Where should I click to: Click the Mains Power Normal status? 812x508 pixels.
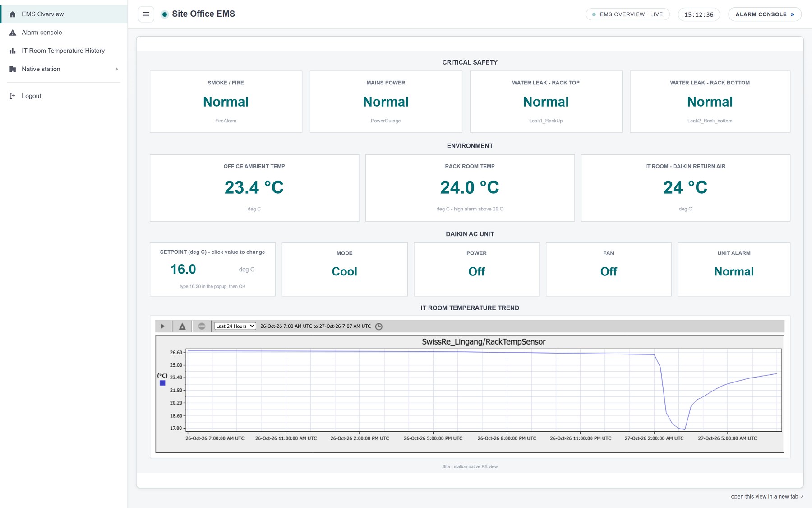[x=386, y=102]
